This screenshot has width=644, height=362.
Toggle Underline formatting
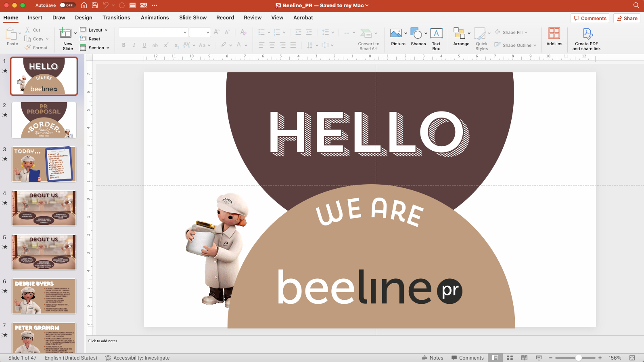pos(144,45)
